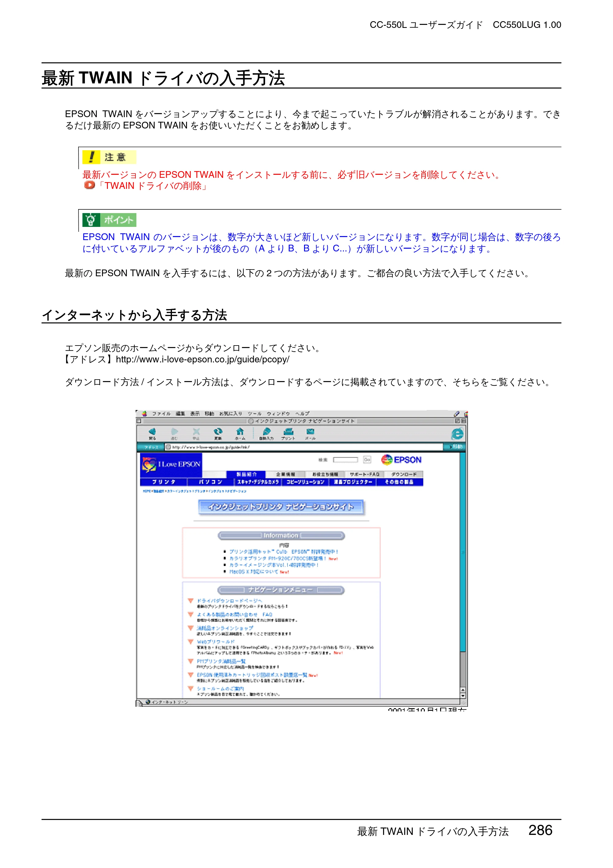Open the 表示 menu
Screen dimensions: 613x868
(x=195, y=414)
